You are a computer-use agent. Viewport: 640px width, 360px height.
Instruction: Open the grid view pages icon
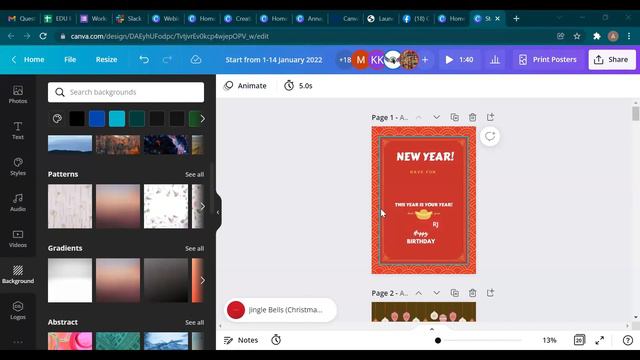[x=579, y=340]
